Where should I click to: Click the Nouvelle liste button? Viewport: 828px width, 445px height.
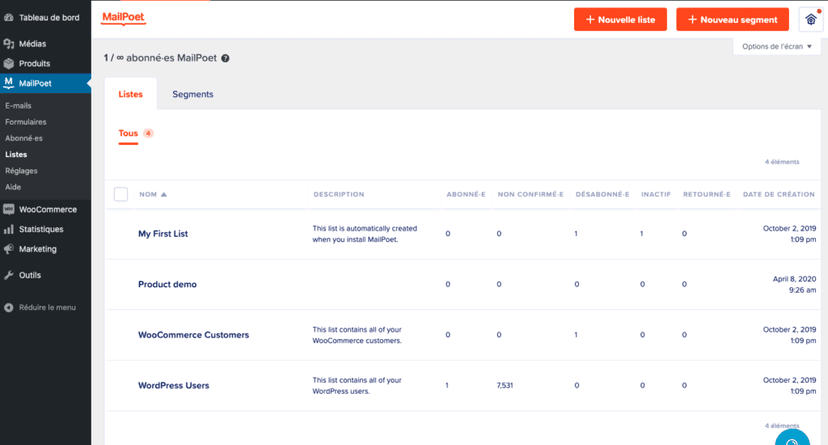(x=620, y=19)
